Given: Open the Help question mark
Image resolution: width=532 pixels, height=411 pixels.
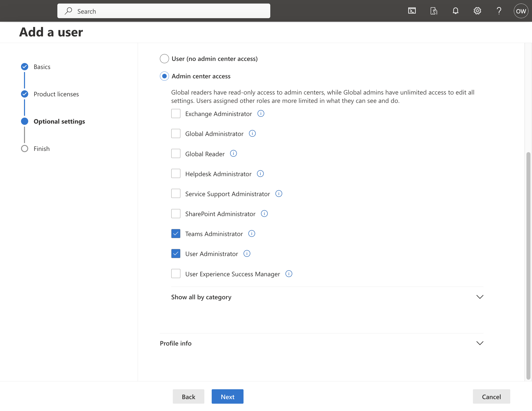Looking at the screenshot, I should (x=499, y=11).
